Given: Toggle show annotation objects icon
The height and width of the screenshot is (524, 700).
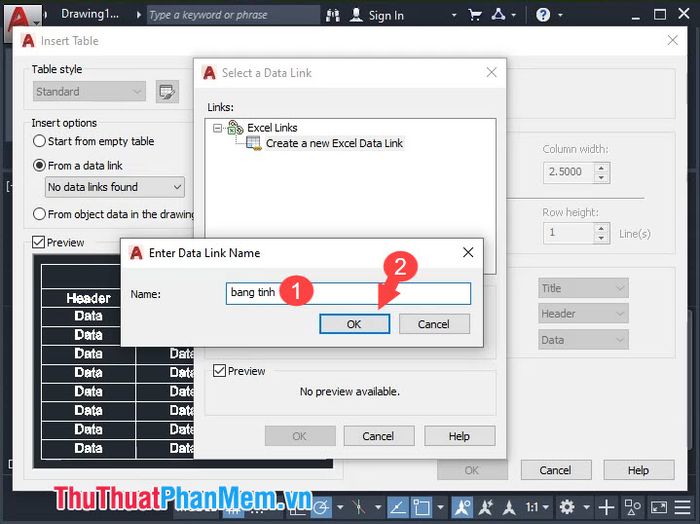Looking at the screenshot, I should tap(462, 507).
